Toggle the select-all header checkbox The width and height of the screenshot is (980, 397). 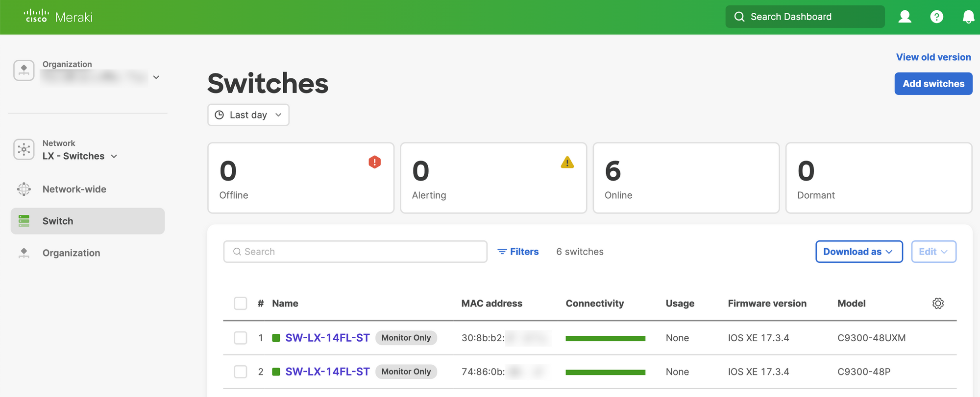pos(241,304)
